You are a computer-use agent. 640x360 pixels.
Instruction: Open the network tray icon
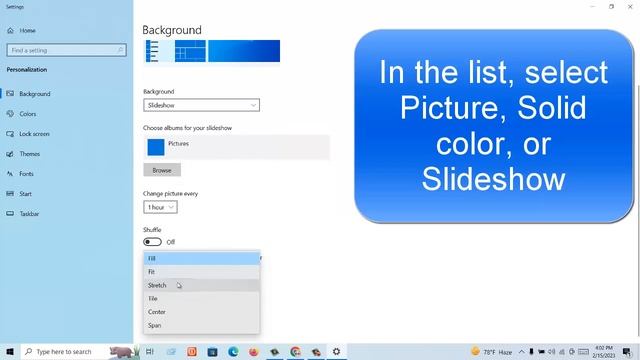562,351
